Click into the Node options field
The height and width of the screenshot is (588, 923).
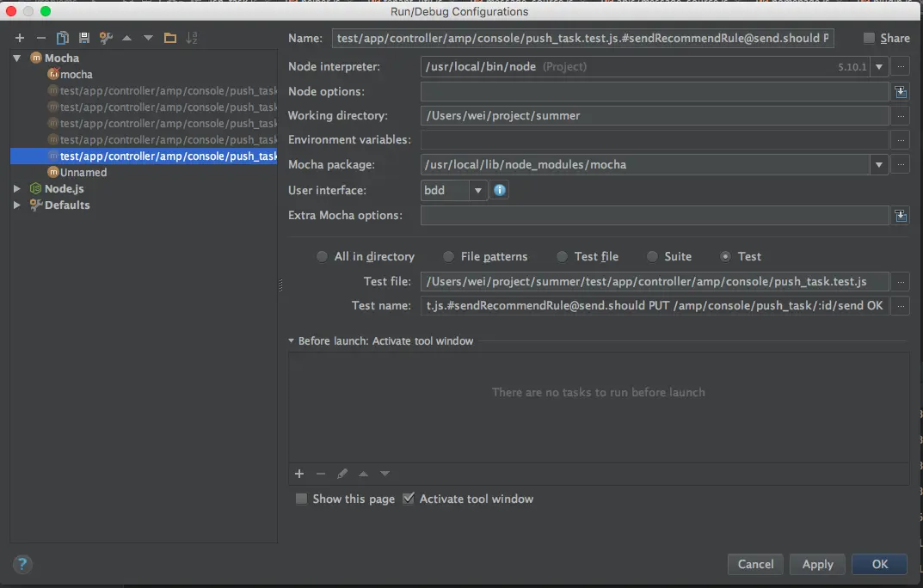point(655,91)
